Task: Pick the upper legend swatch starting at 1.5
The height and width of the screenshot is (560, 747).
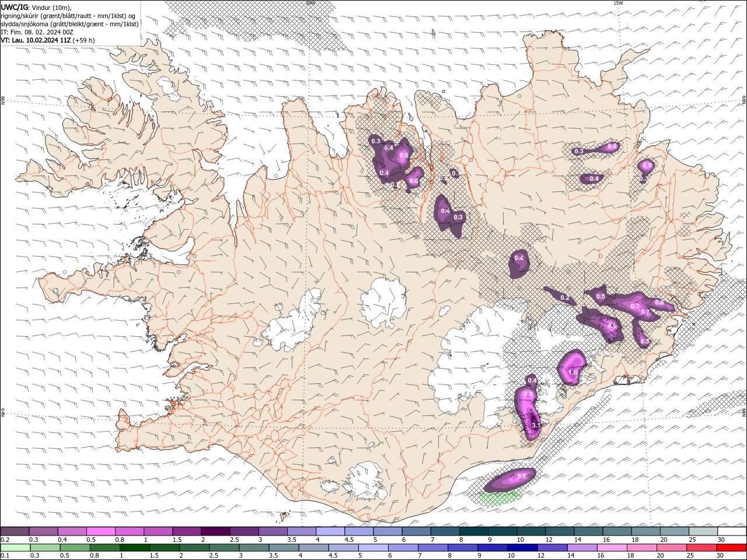Action: [187, 531]
